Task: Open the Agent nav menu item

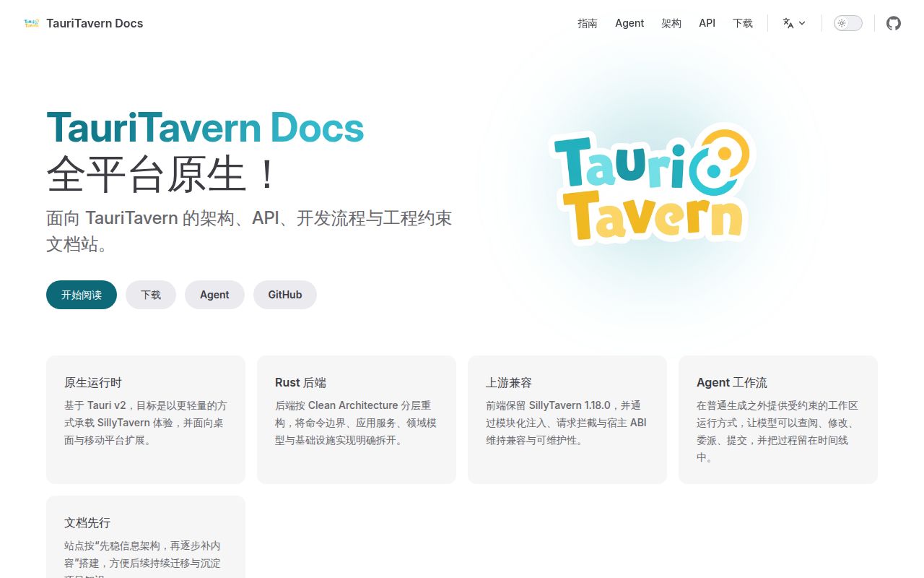Action: click(x=629, y=23)
